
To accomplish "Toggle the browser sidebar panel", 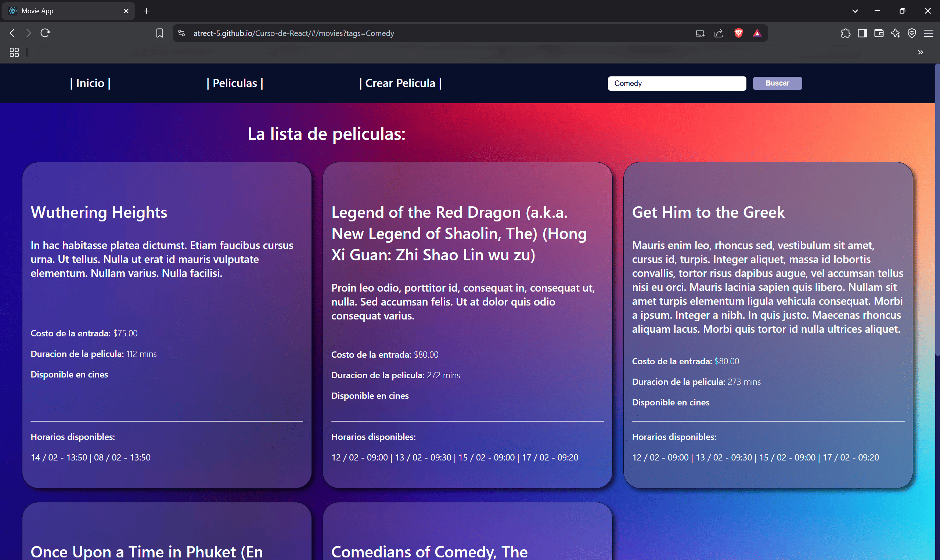I will 862,33.
